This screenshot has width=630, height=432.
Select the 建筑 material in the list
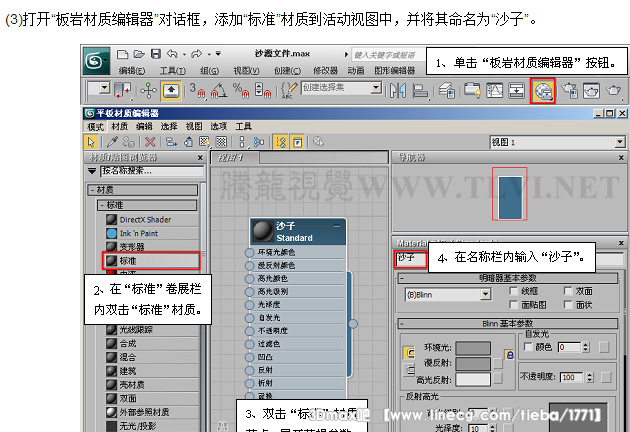(x=152, y=371)
